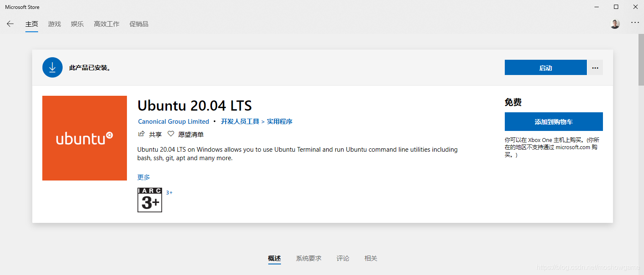Open Canonical Group Limited publisher link
This screenshot has height=275, width=644.
(x=173, y=122)
